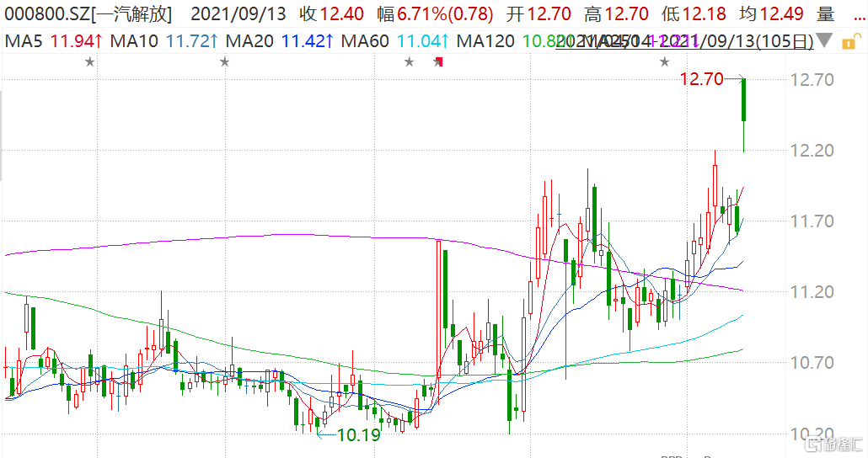Image resolution: width=868 pixels, height=458 pixels.
Task: Click the low price 低 12.18
Action: coord(694,13)
